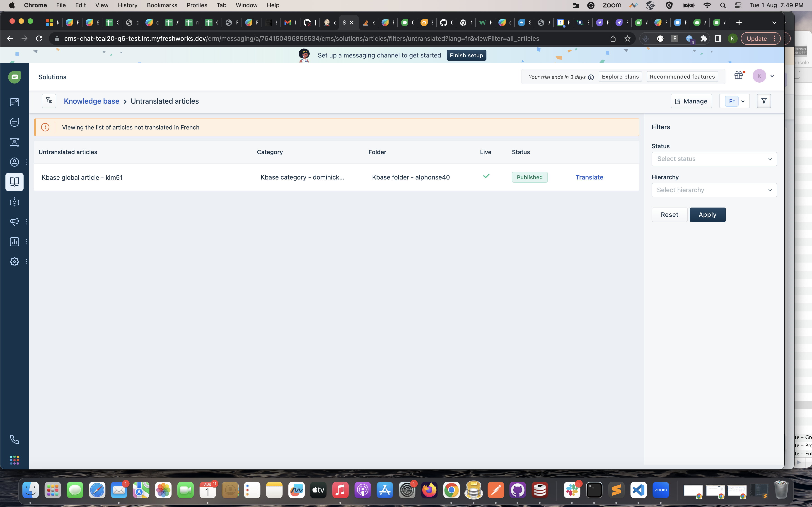Open the Freshworks app switcher grid
The width and height of the screenshot is (812, 507).
[14, 460]
